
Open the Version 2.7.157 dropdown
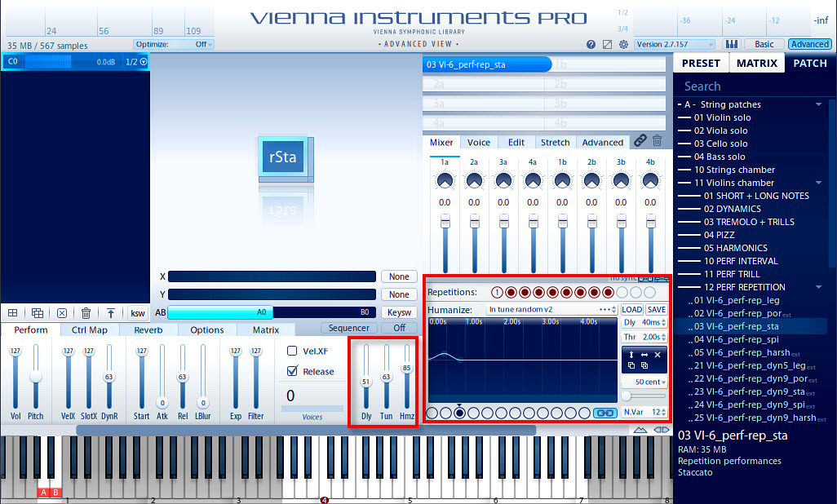pyautogui.click(x=675, y=44)
